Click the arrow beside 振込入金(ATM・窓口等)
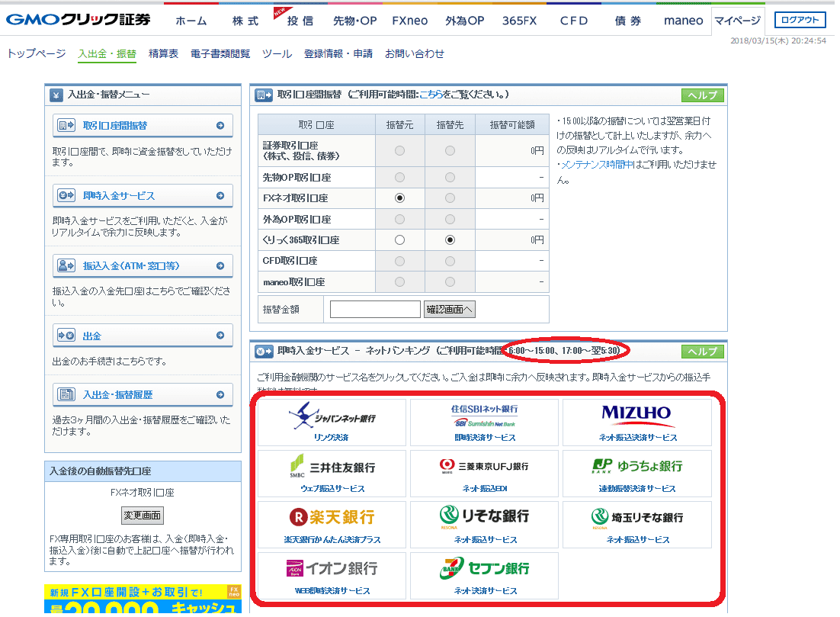The width and height of the screenshot is (840, 617). (x=220, y=266)
